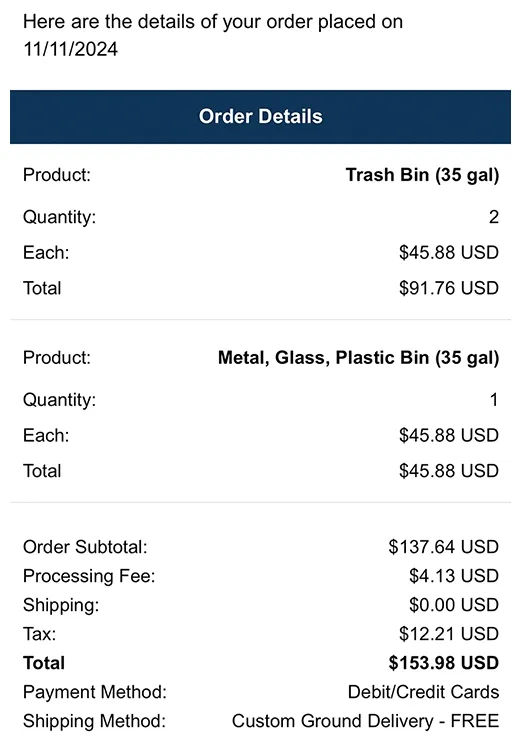Click the order date 11/11/2024 text
The height and width of the screenshot is (740, 518).
pos(70,49)
